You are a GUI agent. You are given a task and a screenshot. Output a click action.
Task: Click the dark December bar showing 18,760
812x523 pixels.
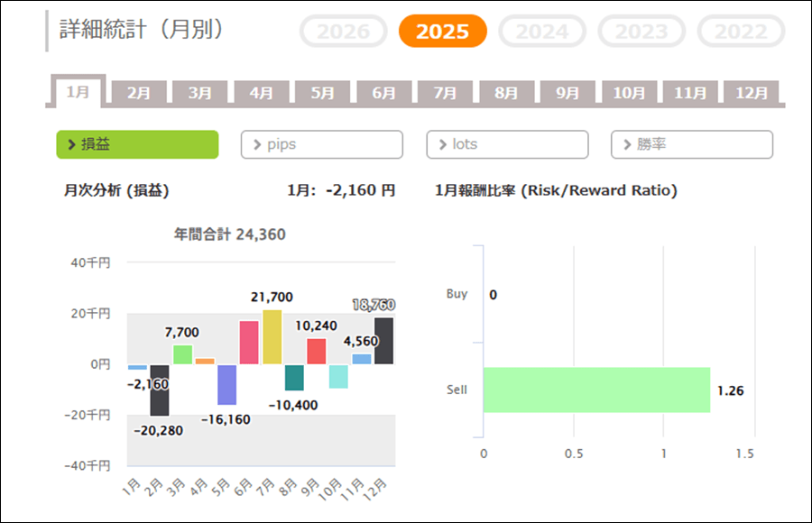(x=383, y=341)
